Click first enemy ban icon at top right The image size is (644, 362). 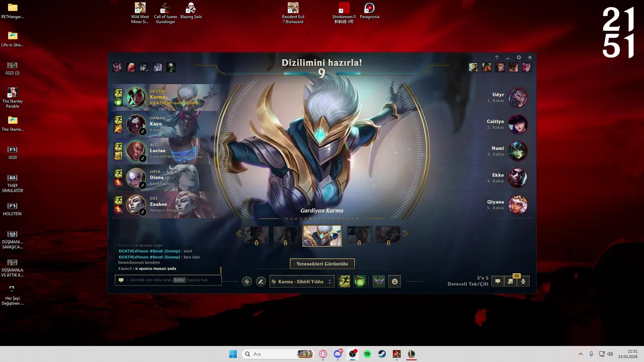click(x=473, y=67)
